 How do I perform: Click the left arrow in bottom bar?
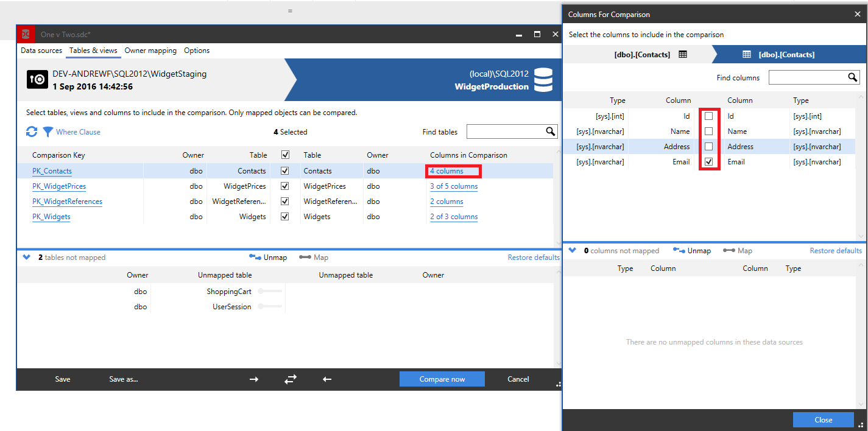(x=327, y=379)
